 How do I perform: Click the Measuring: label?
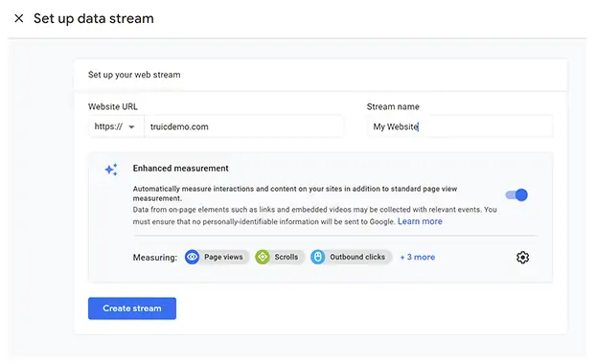pyautogui.click(x=155, y=258)
